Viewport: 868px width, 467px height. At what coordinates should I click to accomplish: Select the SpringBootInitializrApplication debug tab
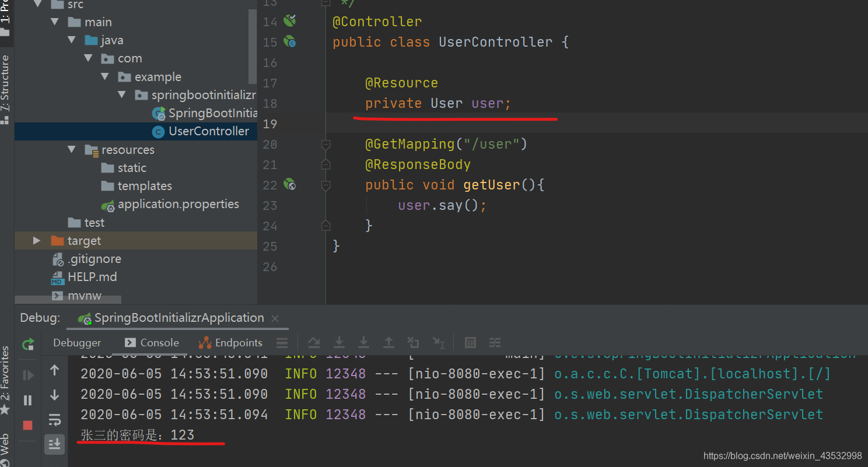pyautogui.click(x=179, y=318)
